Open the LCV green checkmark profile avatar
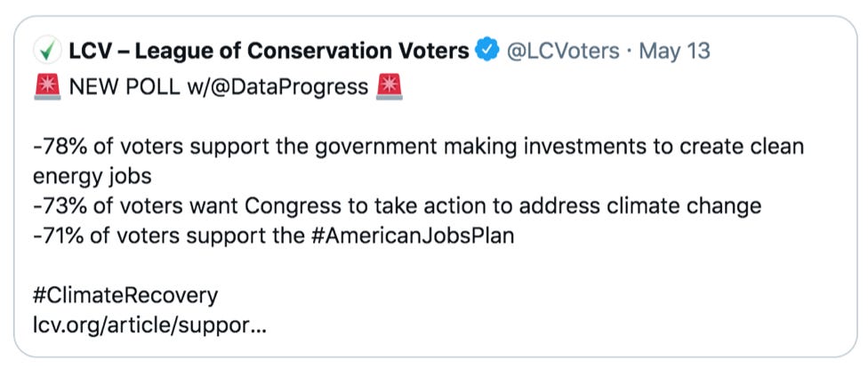868x368 pixels. click(x=47, y=51)
